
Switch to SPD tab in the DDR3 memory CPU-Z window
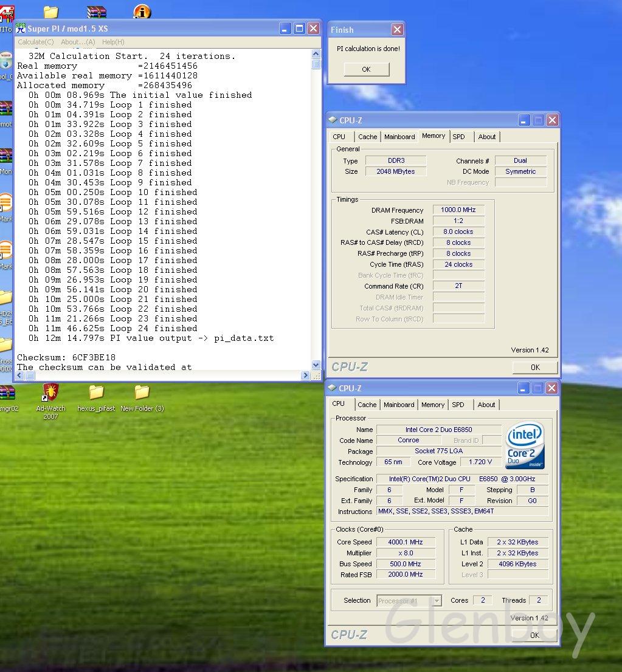[458, 137]
